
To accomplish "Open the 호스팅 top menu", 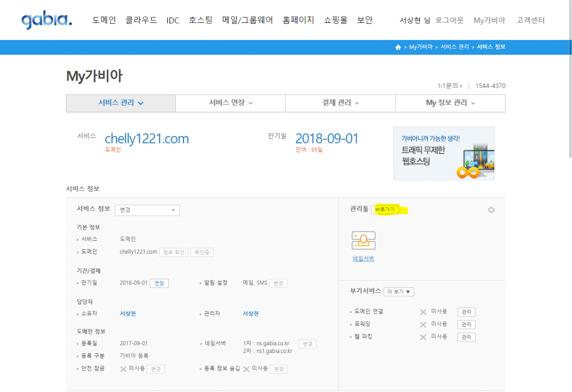I will tap(201, 20).
